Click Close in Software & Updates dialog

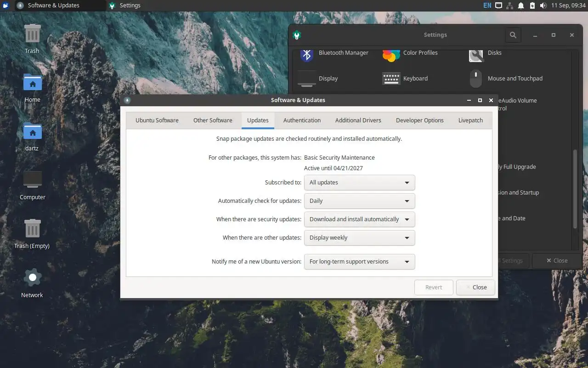[x=475, y=287]
